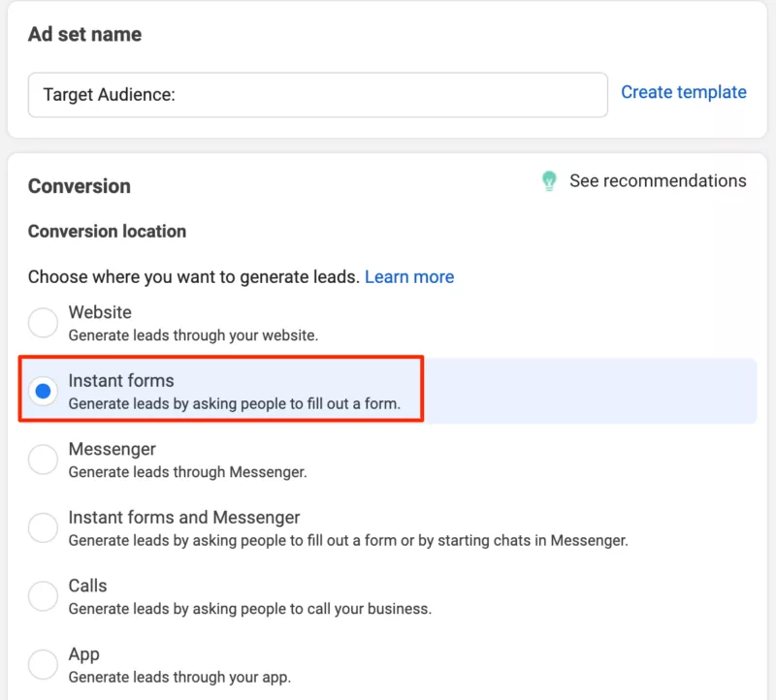Click the Ad set name heading

[83, 34]
